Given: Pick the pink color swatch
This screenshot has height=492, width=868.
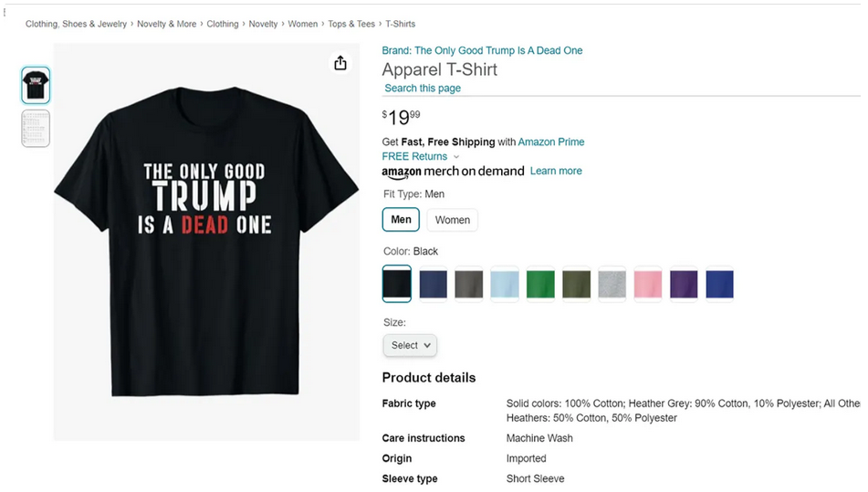Looking at the screenshot, I should [648, 284].
